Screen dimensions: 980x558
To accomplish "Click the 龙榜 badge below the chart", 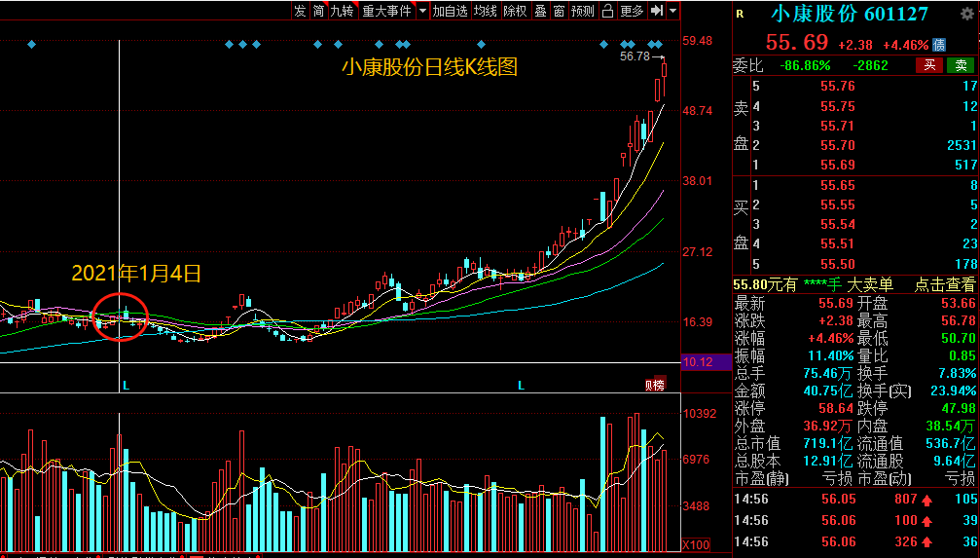I will (x=656, y=384).
